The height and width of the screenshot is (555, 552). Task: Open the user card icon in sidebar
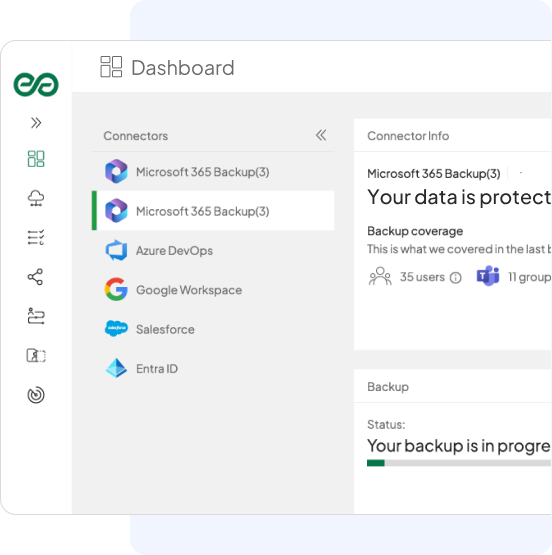[x=36, y=355]
